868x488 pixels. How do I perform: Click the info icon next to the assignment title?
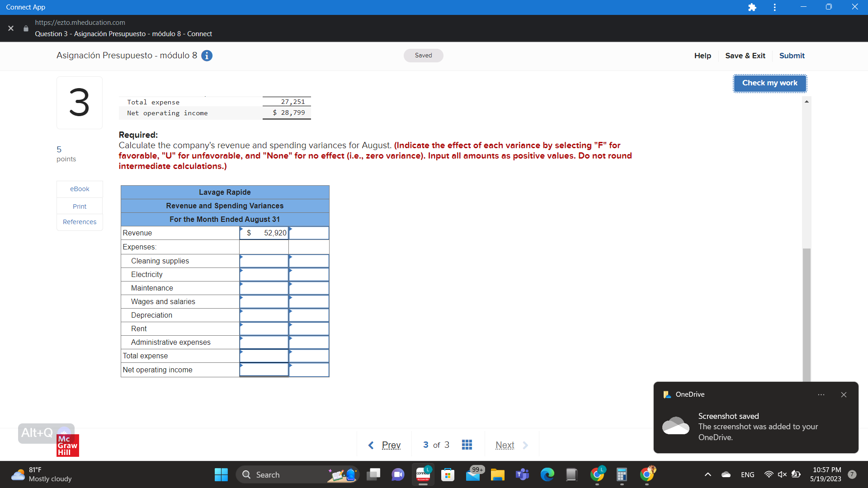click(207, 56)
